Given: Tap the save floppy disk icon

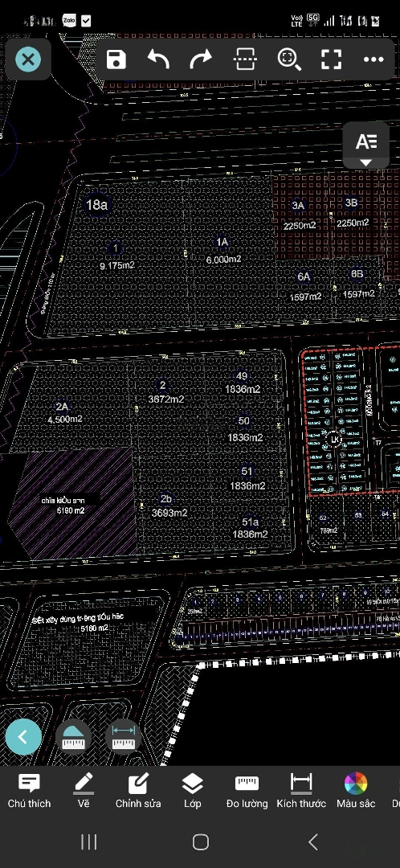Looking at the screenshot, I should (116, 59).
